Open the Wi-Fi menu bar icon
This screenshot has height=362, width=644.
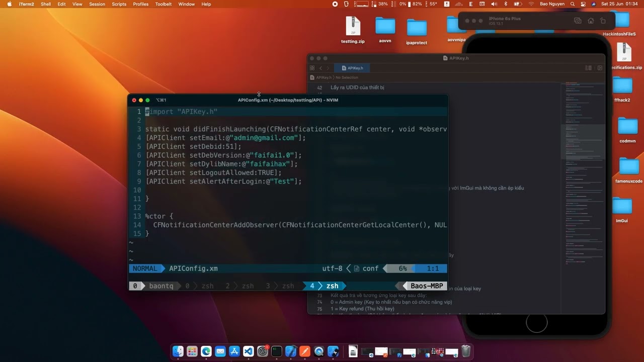pyautogui.click(x=531, y=4)
